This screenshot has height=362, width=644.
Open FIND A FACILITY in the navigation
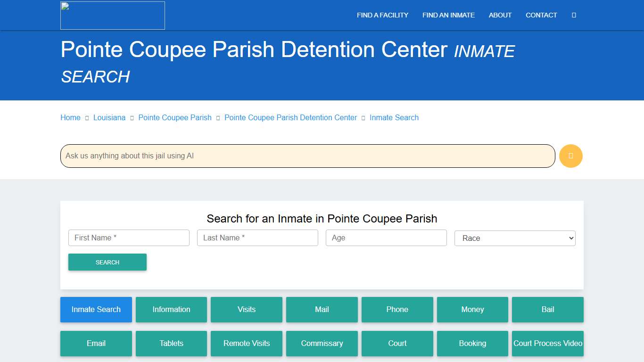point(382,15)
